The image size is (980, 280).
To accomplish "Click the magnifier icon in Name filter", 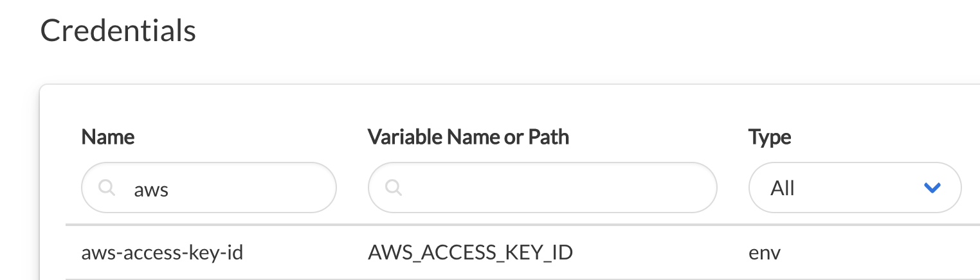I will [107, 188].
